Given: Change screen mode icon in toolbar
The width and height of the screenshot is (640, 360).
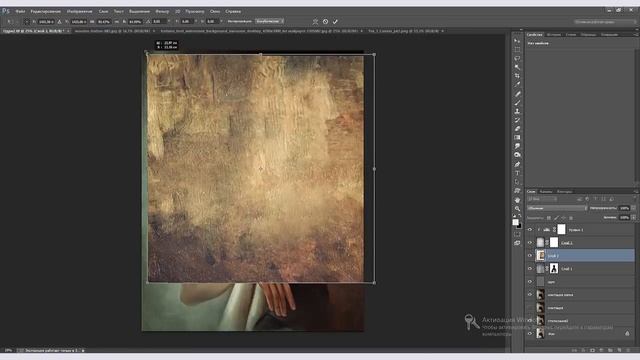Looking at the screenshot, I should pyautogui.click(x=517, y=243).
